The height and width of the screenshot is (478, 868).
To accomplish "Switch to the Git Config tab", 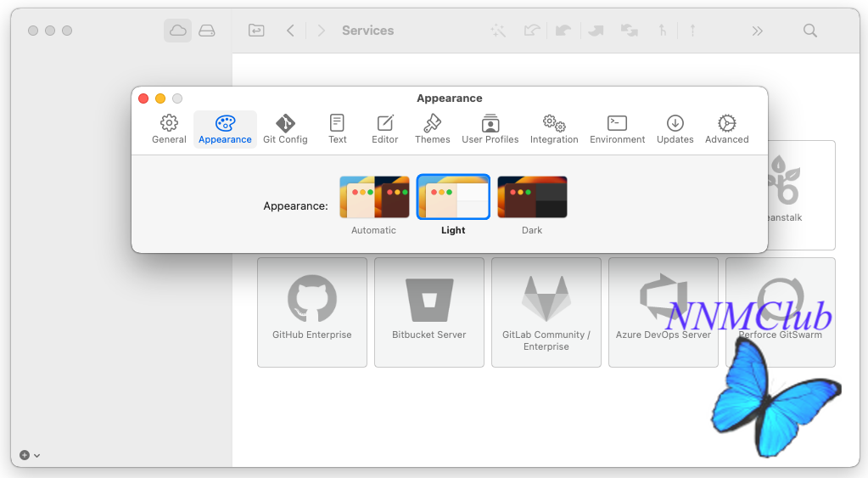I will click(x=285, y=129).
